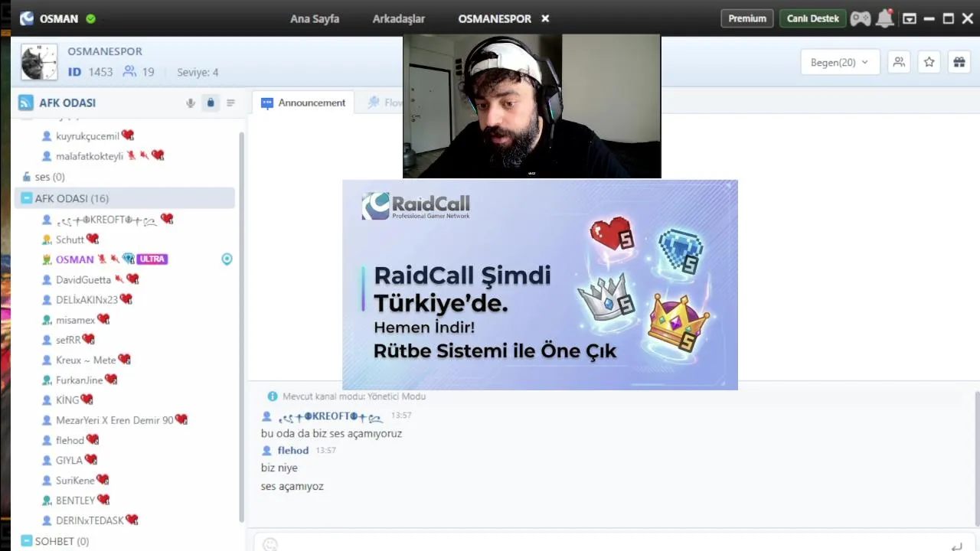
Task: Toggle the lock icon in channel header
Action: [x=211, y=103]
